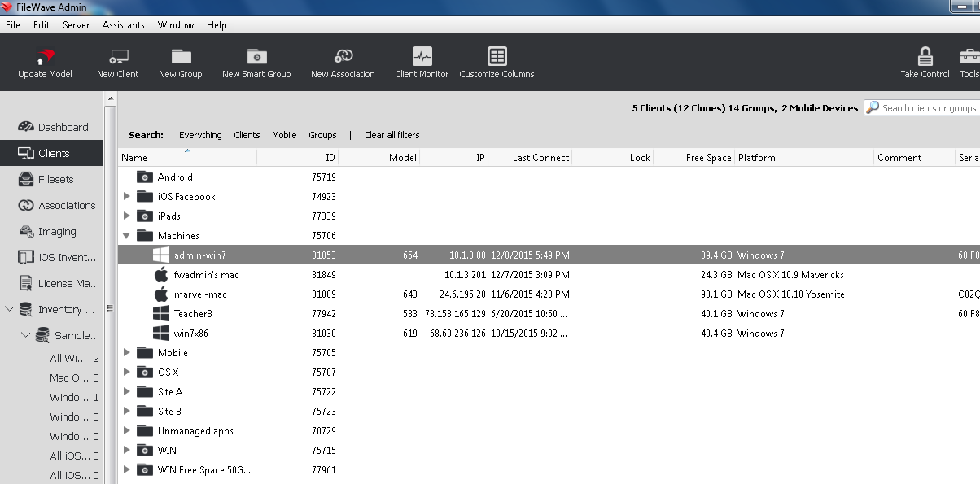The height and width of the screenshot is (484, 980).
Task: Open the Server menu
Action: click(76, 25)
